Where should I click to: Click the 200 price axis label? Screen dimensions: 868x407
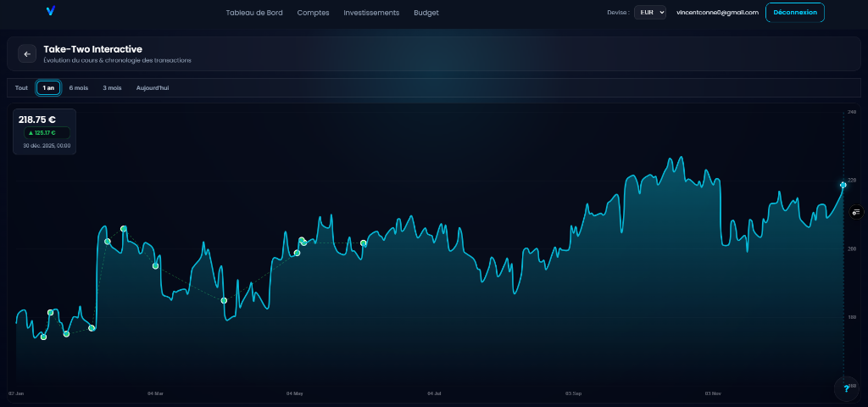[853, 248]
